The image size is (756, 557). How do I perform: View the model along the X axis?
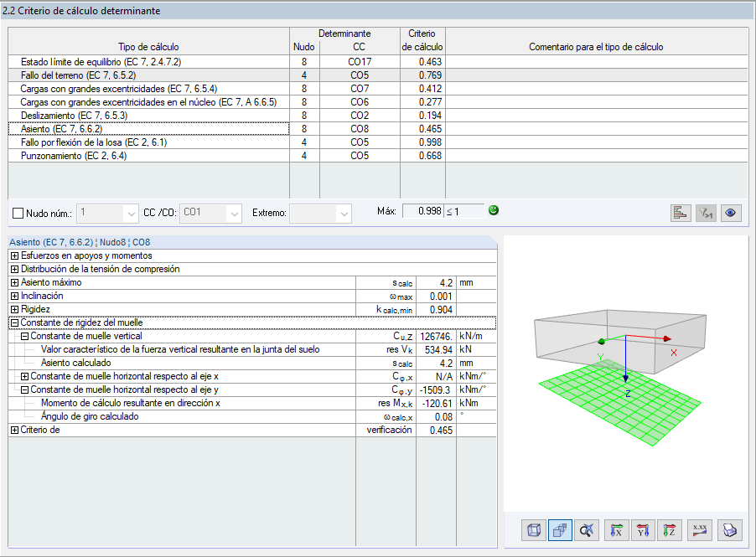click(616, 530)
